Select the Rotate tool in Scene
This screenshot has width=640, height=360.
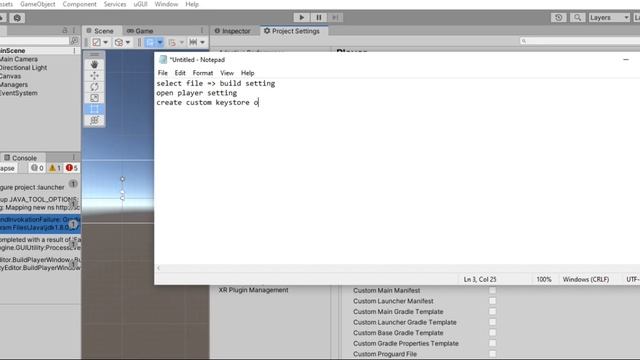(x=94, y=87)
